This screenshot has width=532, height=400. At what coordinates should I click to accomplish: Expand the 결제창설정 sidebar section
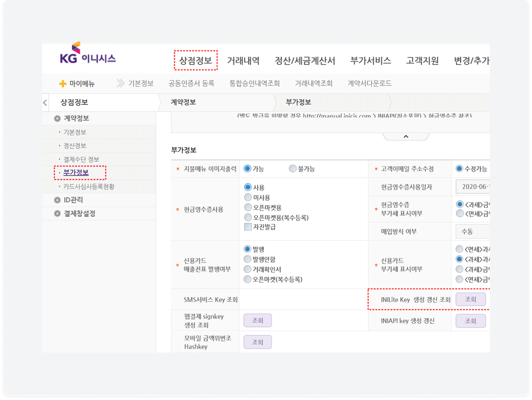tap(57, 213)
